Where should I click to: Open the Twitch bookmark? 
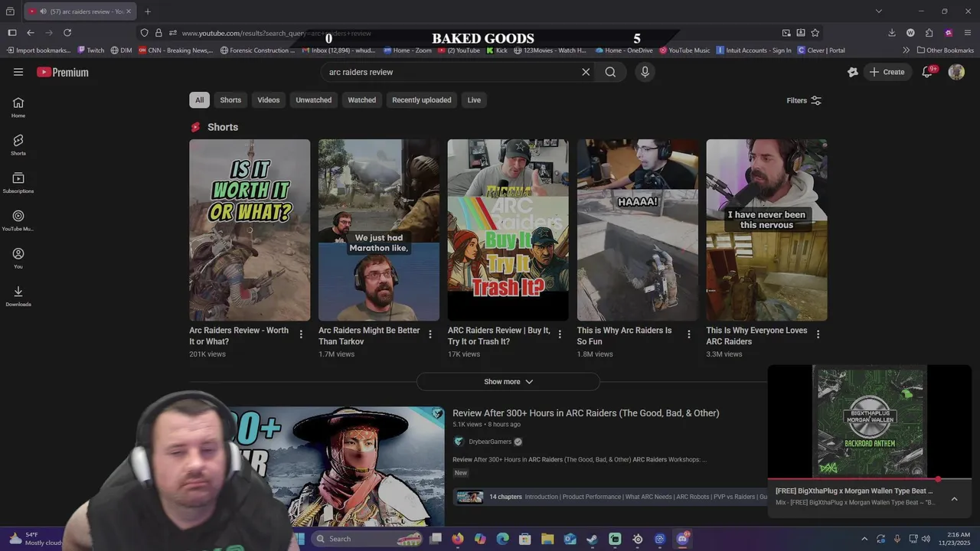pos(90,51)
